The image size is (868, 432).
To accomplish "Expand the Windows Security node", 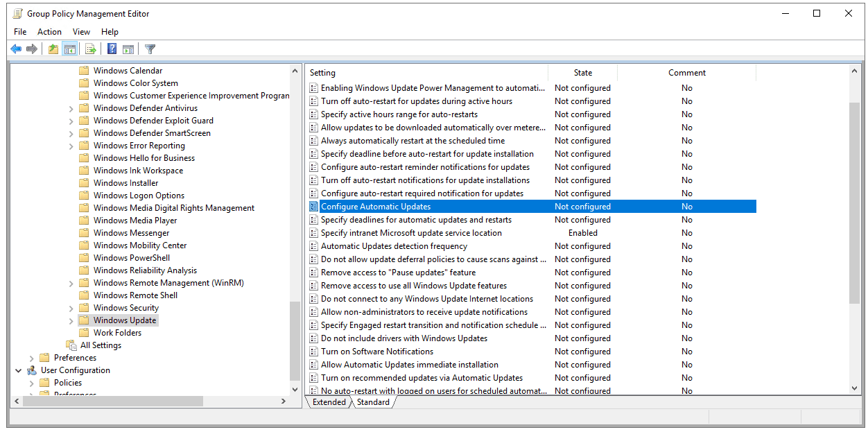I will 71,308.
